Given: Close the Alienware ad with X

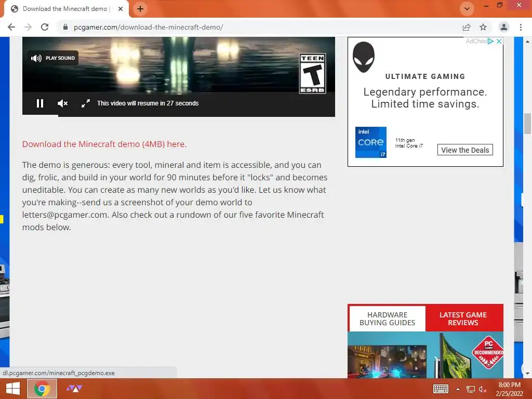Looking at the screenshot, I should coord(499,41).
